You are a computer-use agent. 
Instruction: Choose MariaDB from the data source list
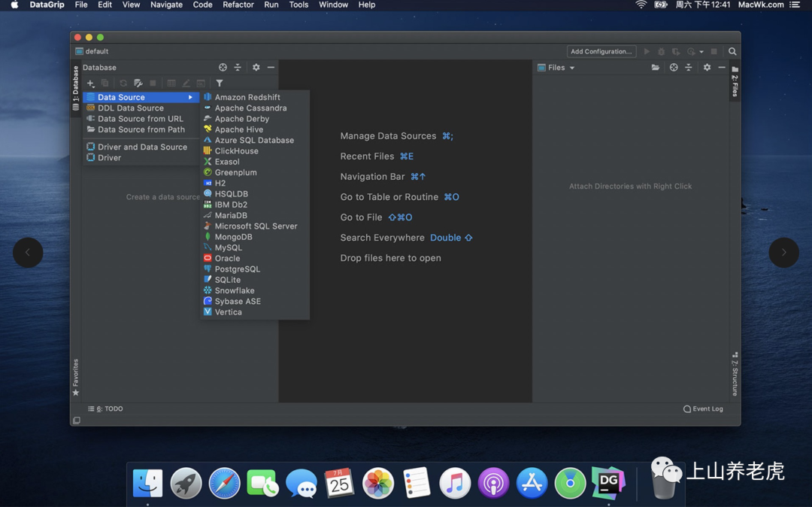coord(255,215)
